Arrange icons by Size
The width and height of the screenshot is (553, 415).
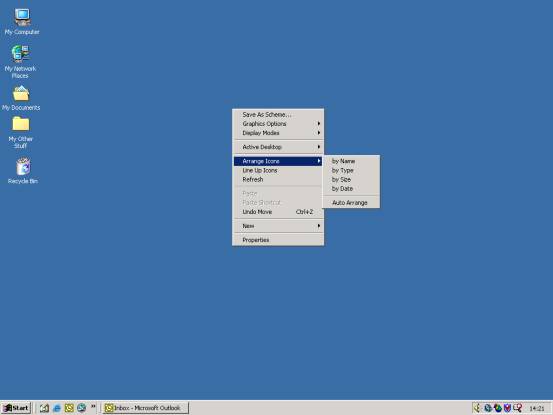click(351, 179)
